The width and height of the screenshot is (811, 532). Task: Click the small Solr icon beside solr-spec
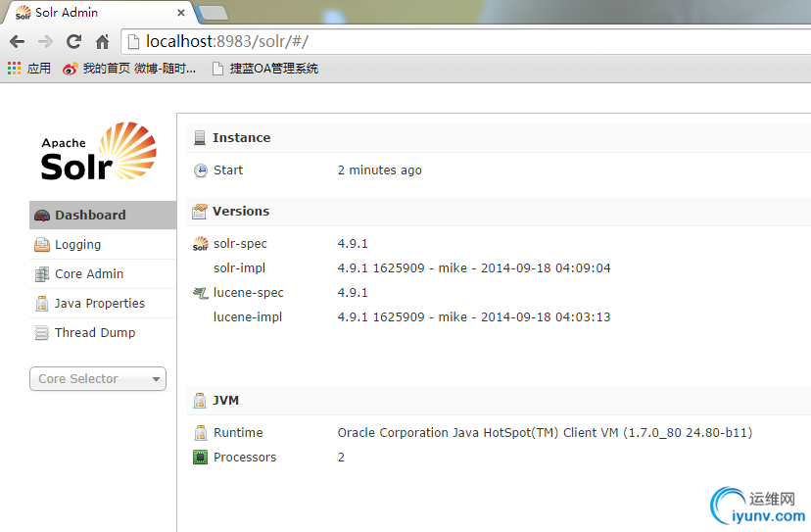(201, 244)
